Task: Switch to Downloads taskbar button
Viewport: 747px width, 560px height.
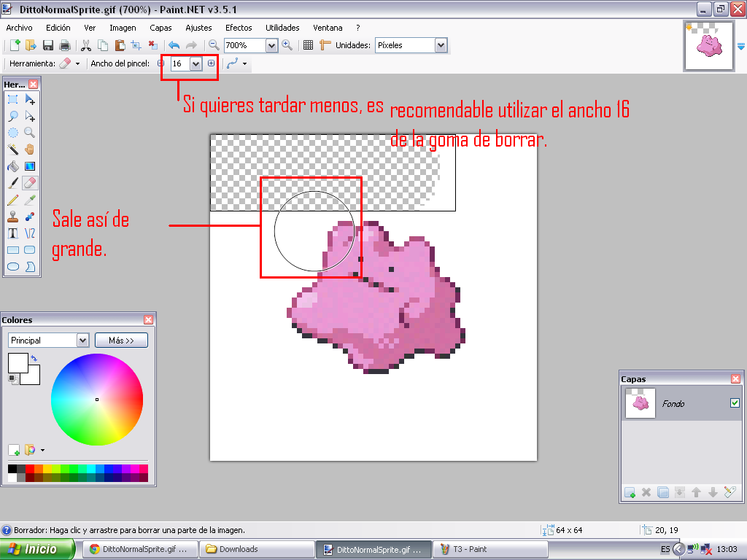Action: tap(256, 549)
